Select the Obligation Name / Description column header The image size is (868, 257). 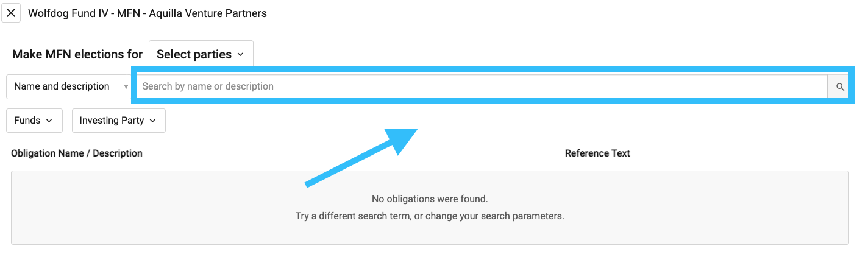pos(77,153)
